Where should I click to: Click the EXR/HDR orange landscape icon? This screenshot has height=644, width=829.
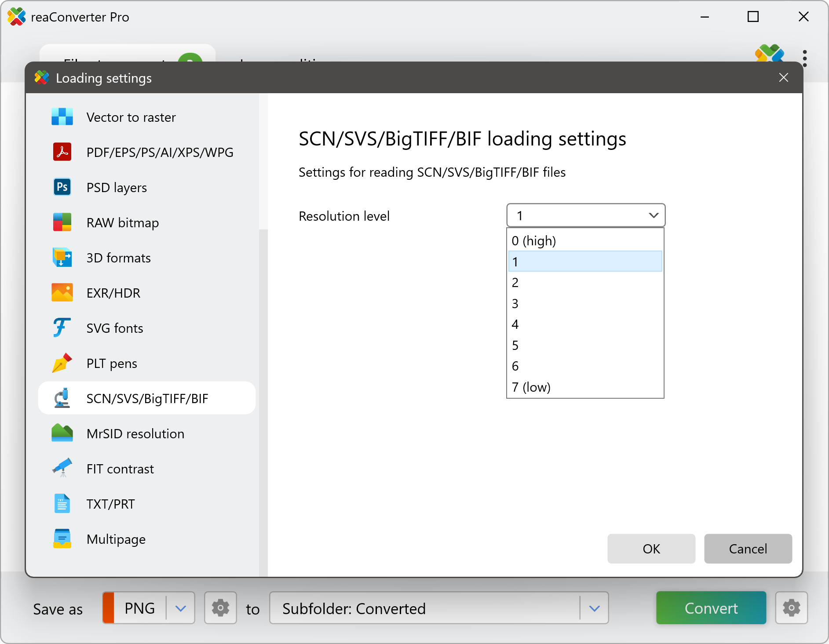(x=62, y=293)
